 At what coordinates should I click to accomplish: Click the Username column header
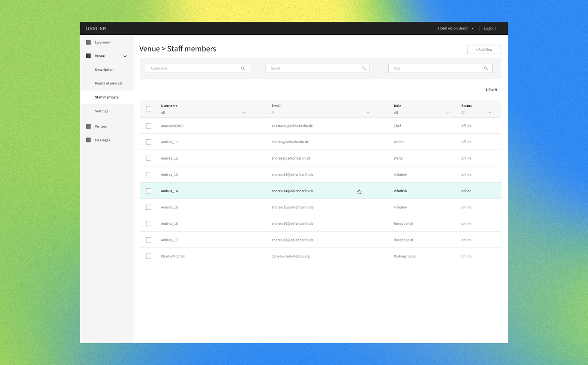(x=169, y=106)
